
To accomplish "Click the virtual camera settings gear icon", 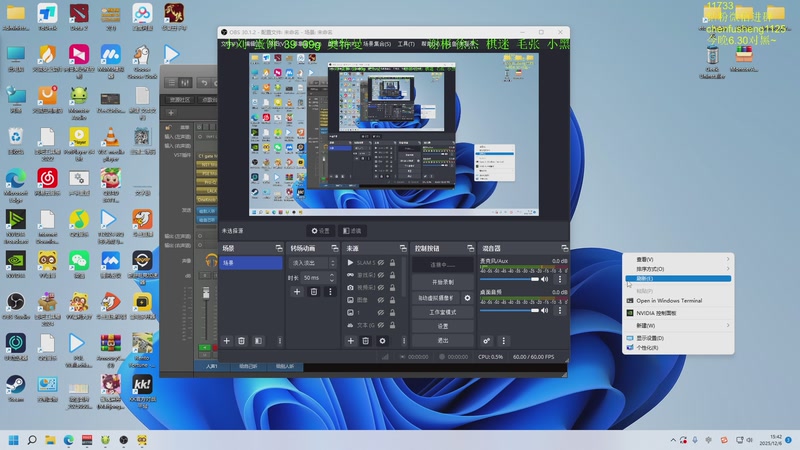I will click(466, 298).
